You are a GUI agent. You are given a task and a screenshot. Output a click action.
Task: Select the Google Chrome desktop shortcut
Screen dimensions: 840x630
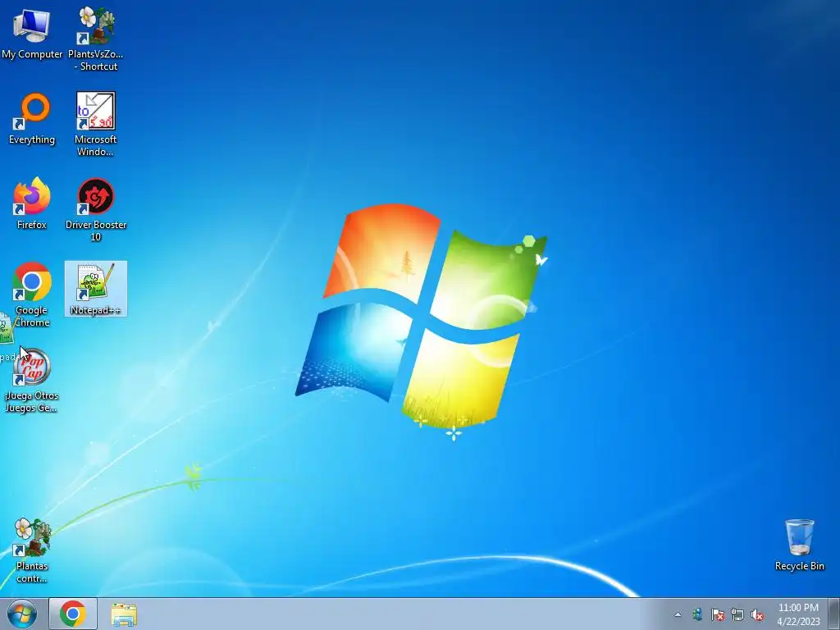tap(32, 294)
